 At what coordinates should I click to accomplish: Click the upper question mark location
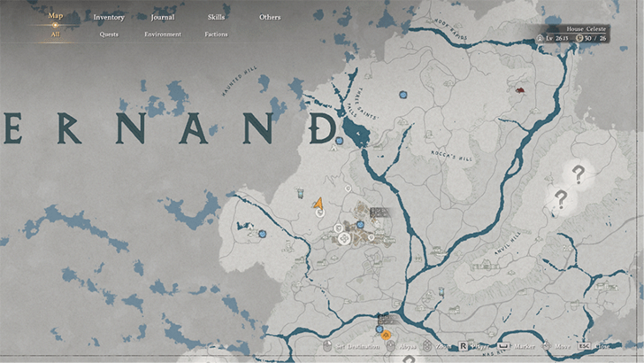click(579, 174)
